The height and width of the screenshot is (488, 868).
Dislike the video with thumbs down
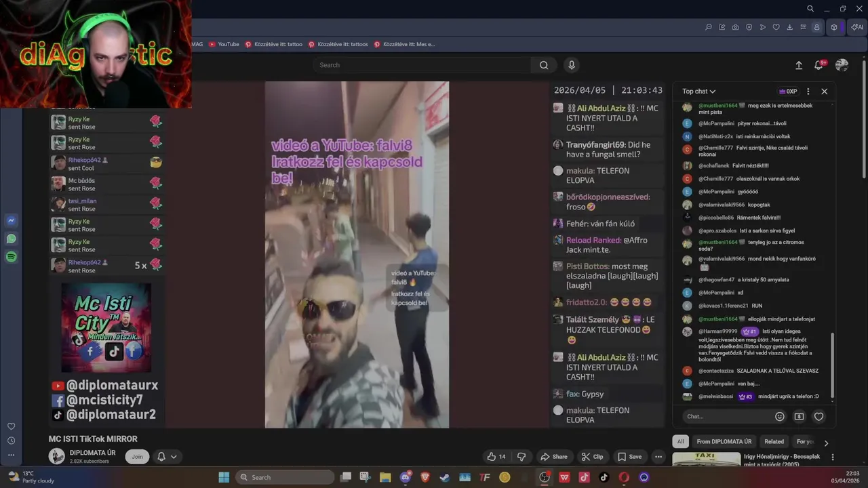[x=521, y=457]
